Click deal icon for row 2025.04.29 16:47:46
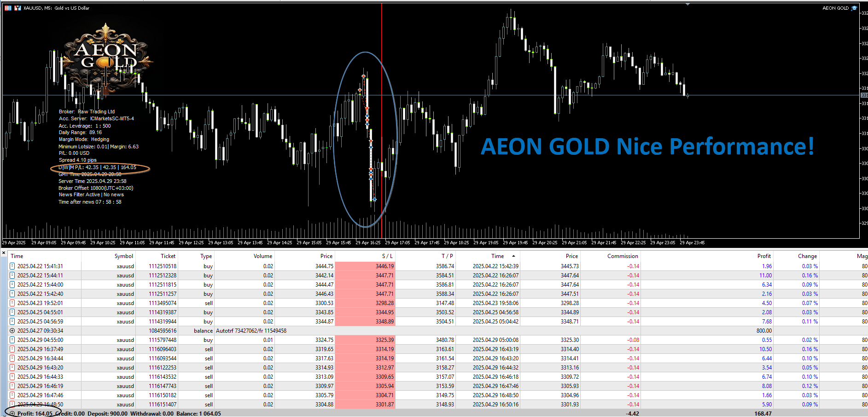Screen dimensions: 868x417 point(12,395)
